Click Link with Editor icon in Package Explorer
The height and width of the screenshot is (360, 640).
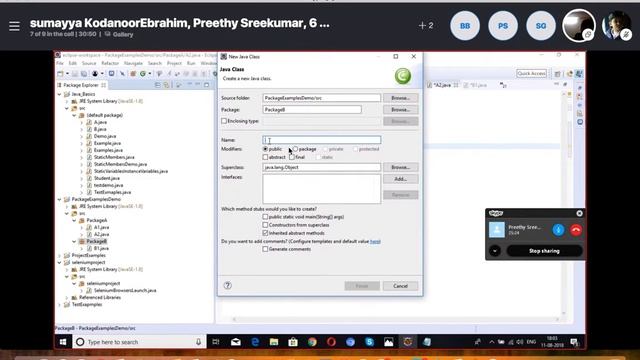[x=167, y=85]
